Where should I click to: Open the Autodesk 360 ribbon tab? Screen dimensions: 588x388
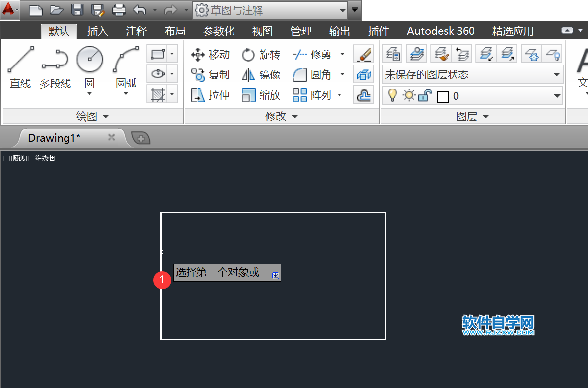click(x=441, y=31)
